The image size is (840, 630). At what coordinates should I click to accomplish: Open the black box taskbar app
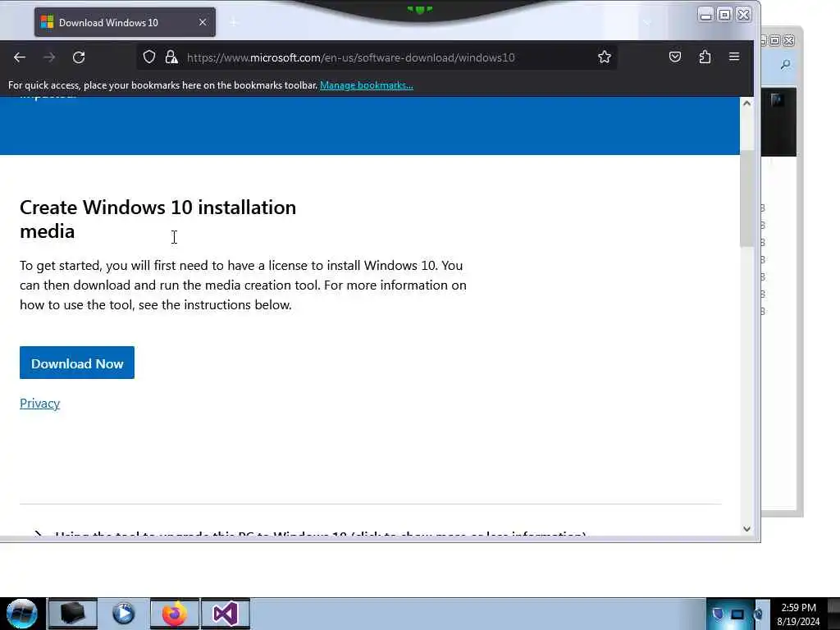coord(73,614)
